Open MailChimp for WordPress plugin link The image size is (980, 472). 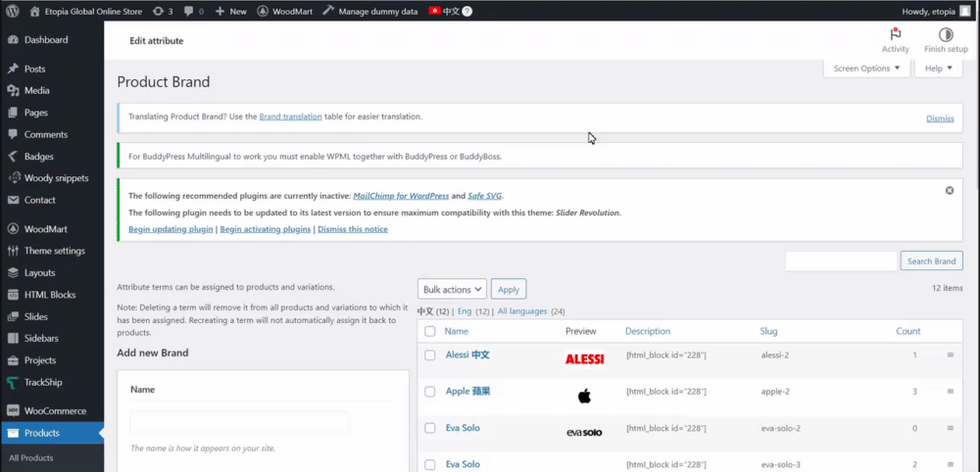tap(401, 196)
